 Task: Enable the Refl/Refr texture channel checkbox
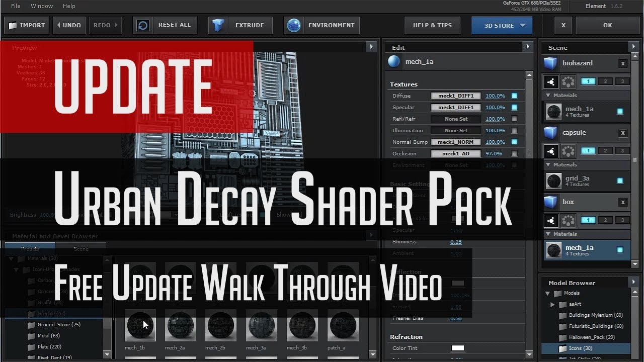514,119
